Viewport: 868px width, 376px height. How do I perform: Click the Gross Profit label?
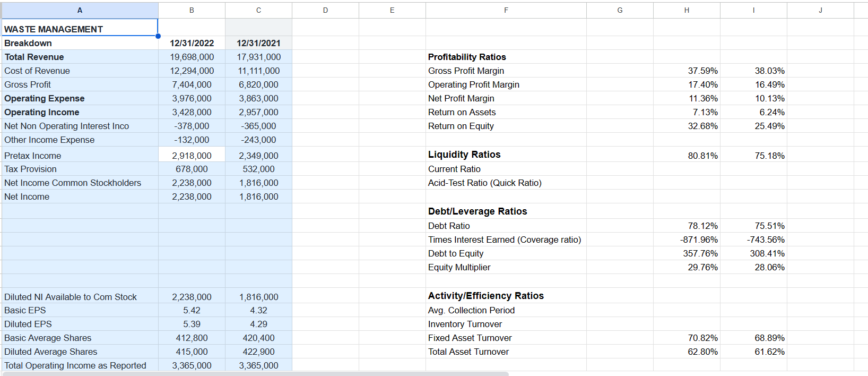click(x=28, y=84)
